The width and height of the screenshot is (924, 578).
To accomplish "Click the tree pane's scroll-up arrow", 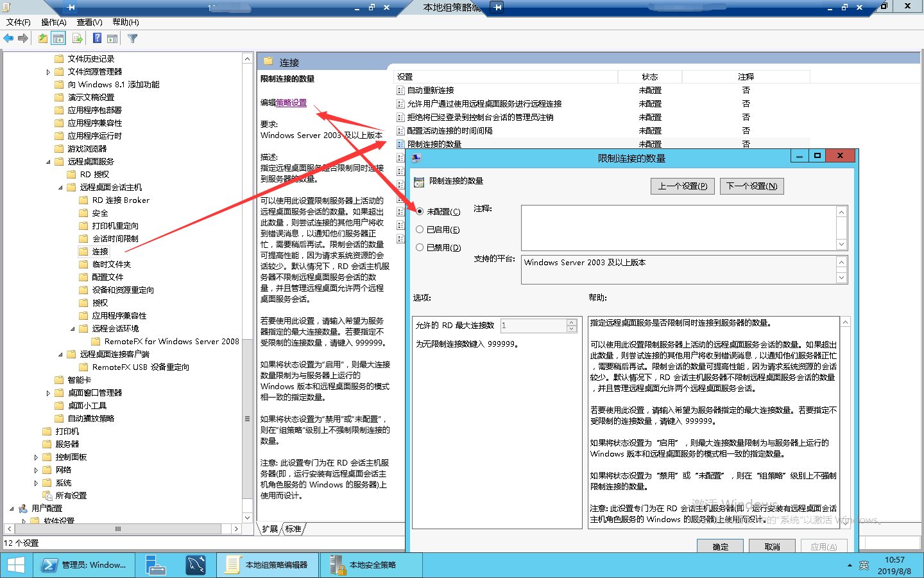I will point(247,58).
